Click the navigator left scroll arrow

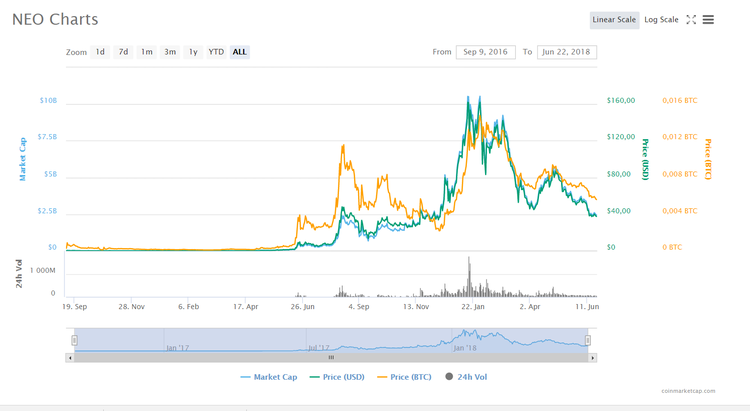pos(70,357)
